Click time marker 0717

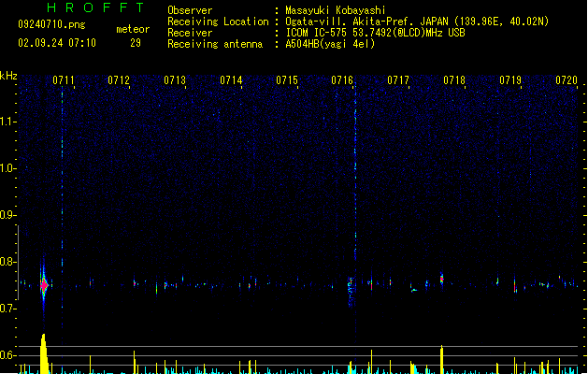(x=398, y=80)
